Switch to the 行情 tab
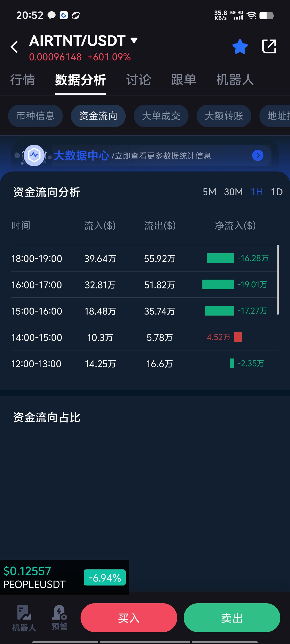The width and height of the screenshot is (290, 644). coord(23,80)
